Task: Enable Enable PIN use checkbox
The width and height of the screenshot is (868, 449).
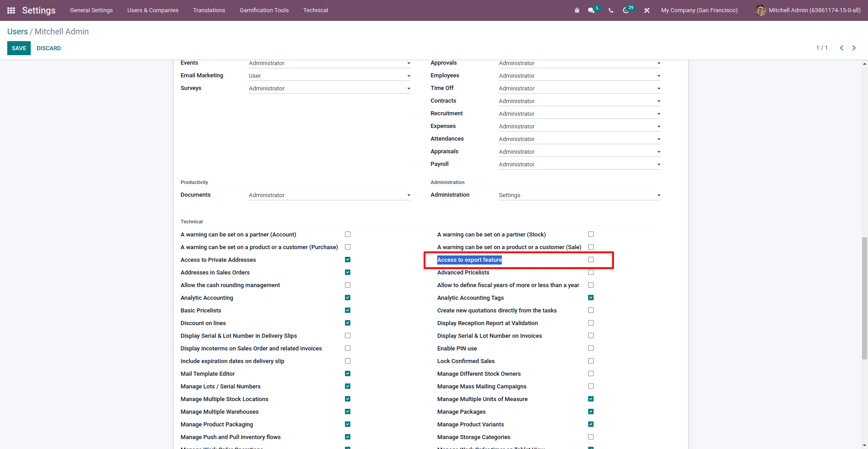Action: point(591,348)
